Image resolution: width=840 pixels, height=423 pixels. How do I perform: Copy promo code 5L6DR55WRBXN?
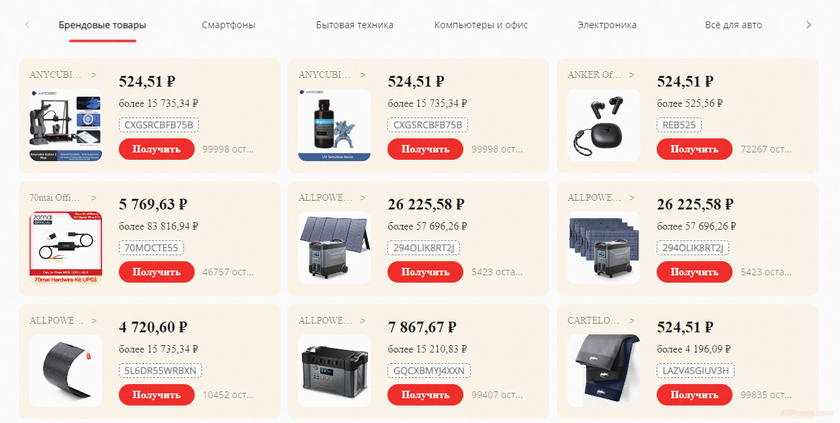(160, 371)
